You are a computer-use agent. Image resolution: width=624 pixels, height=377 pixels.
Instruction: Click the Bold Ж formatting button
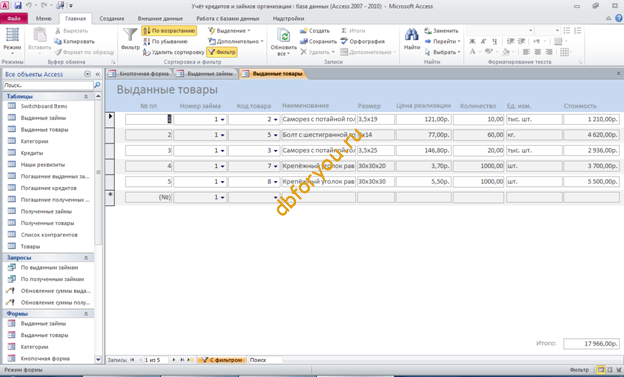[x=472, y=41]
